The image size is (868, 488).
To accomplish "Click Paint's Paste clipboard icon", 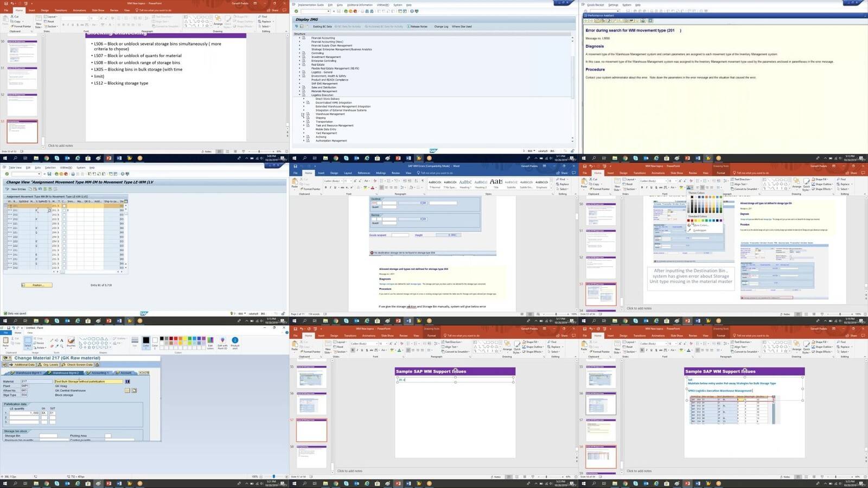I will (x=5, y=340).
